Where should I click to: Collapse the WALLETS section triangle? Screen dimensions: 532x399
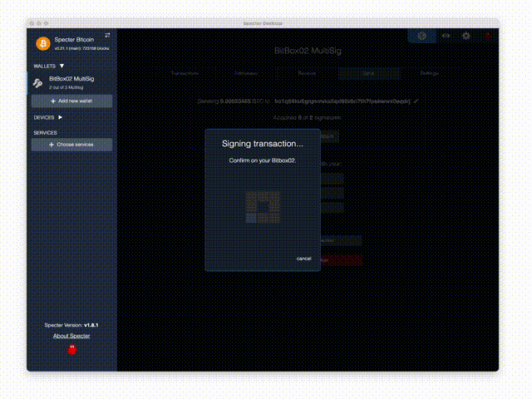coord(62,66)
